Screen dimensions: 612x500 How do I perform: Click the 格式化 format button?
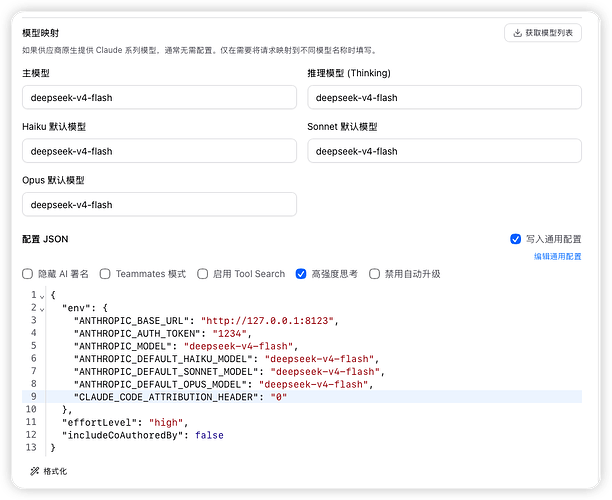[48, 472]
